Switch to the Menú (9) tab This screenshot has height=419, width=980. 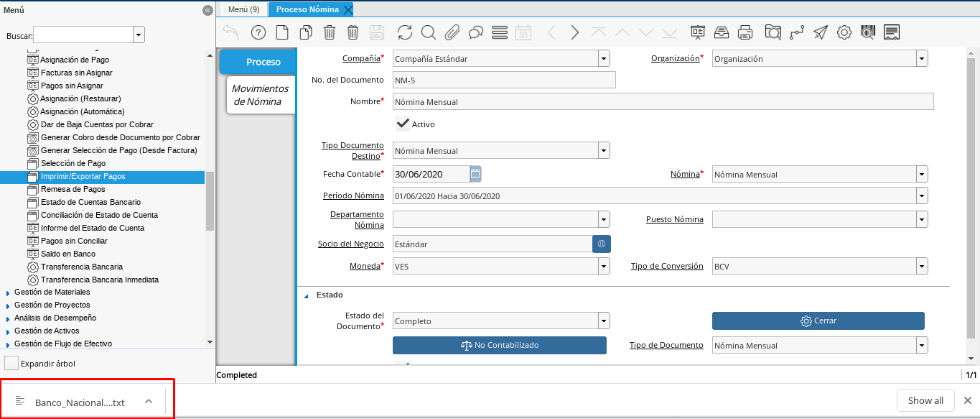[x=243, y=9]
